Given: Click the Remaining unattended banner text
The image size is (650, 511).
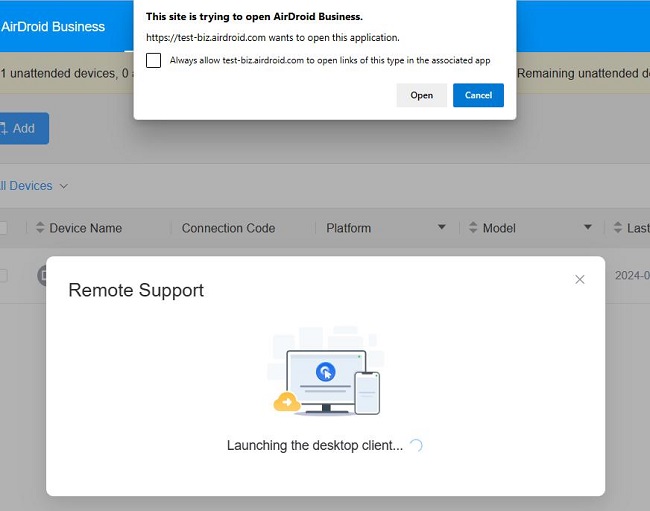Looking at the screenshot, I should [583, 73].
